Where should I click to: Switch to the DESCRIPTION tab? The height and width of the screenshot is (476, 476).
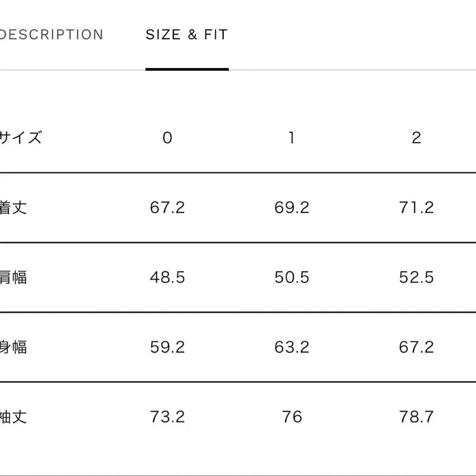tap(51, 34)
